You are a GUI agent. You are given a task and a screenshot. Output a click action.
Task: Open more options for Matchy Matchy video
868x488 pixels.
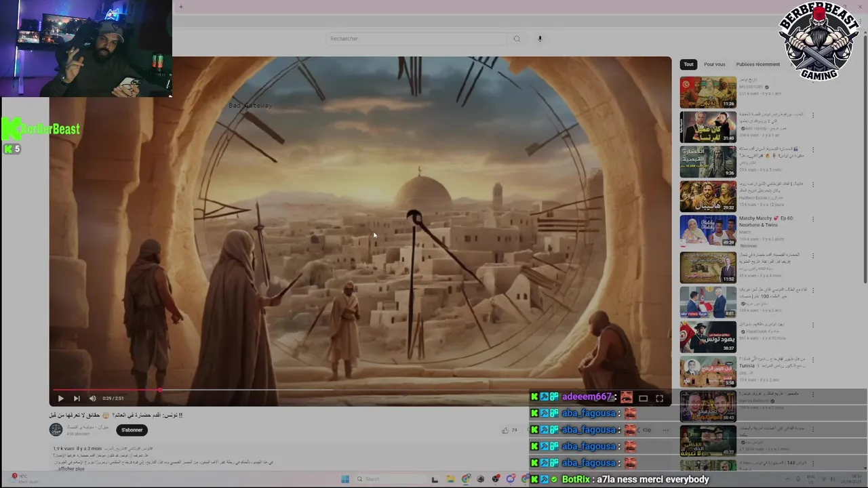tap(812, 220)
